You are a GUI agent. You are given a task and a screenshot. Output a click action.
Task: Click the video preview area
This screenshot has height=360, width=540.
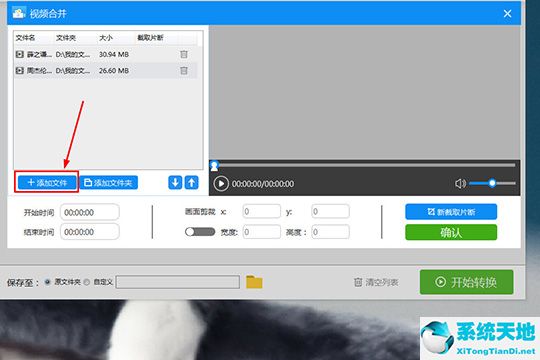[x=364, y=92]
